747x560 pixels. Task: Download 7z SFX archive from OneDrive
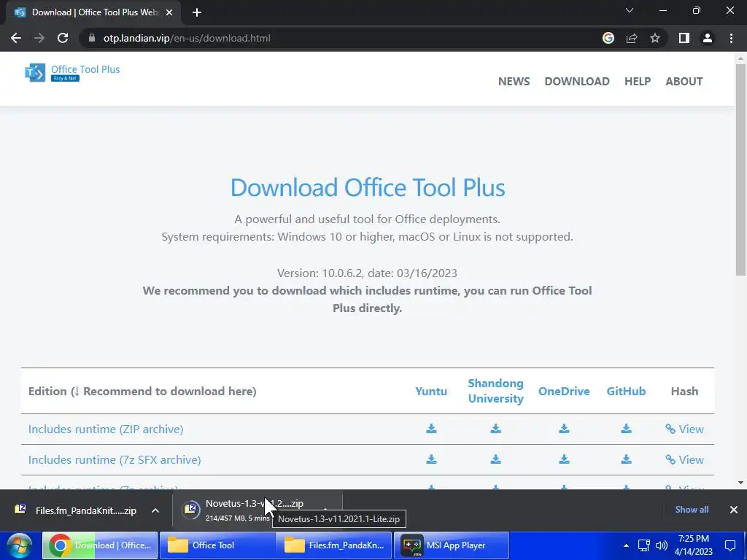click(x=564, y=459)
